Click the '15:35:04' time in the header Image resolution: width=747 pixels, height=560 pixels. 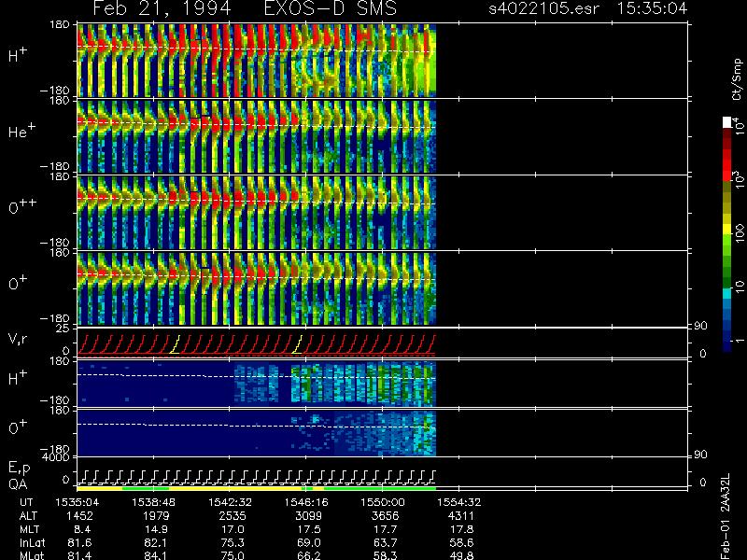point(652,8)
